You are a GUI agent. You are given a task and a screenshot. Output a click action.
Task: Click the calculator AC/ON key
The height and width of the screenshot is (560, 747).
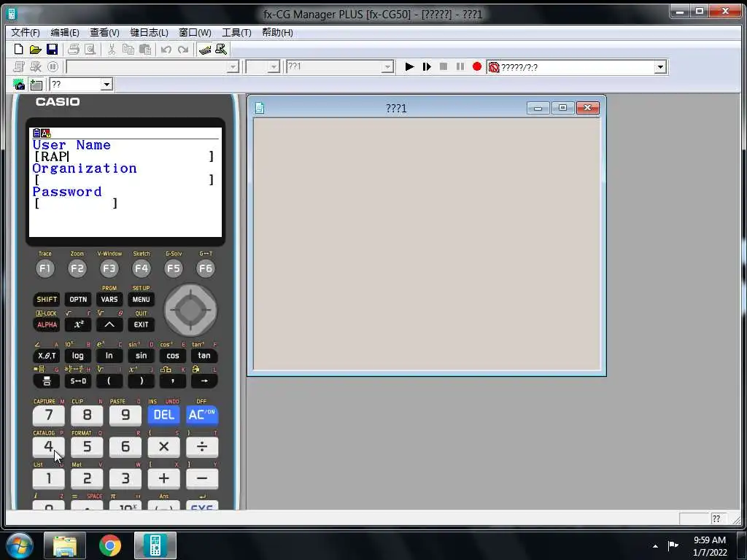point(201,415)
